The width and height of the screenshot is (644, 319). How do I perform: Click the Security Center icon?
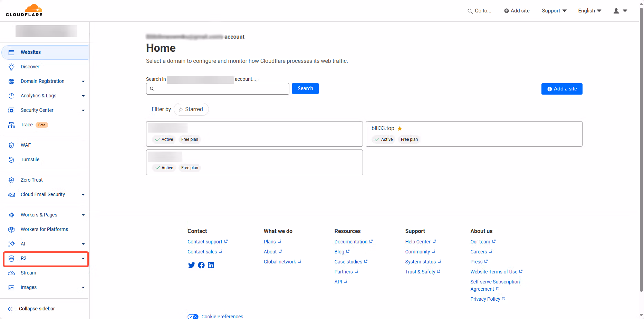point(11,110)
